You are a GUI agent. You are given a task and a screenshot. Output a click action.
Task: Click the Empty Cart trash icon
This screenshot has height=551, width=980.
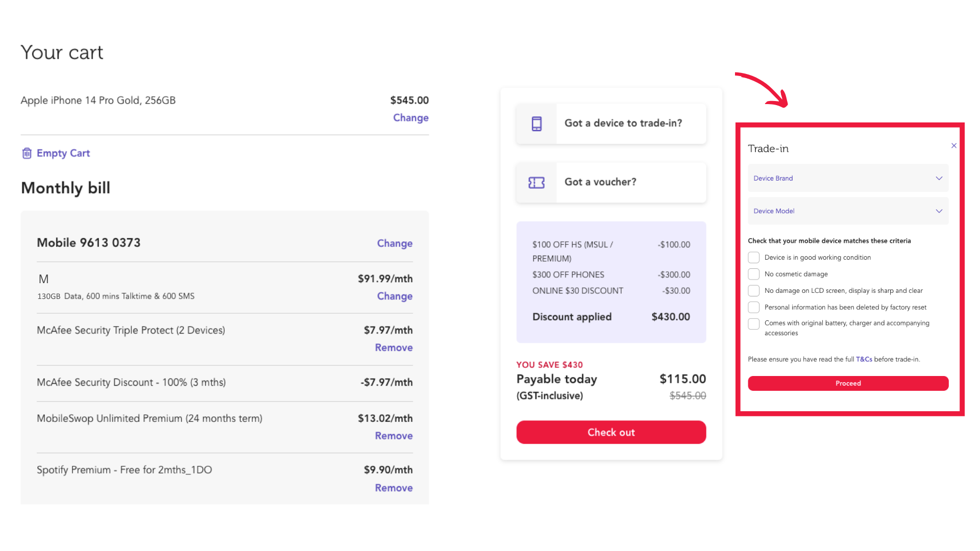(x=27, y=153)
